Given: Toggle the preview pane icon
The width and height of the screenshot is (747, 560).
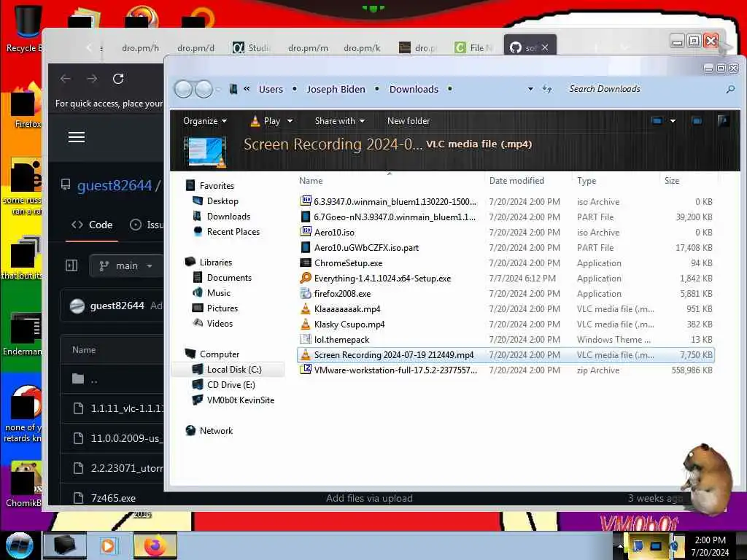Looking at the screenshot, I should (x=697, y=121).
